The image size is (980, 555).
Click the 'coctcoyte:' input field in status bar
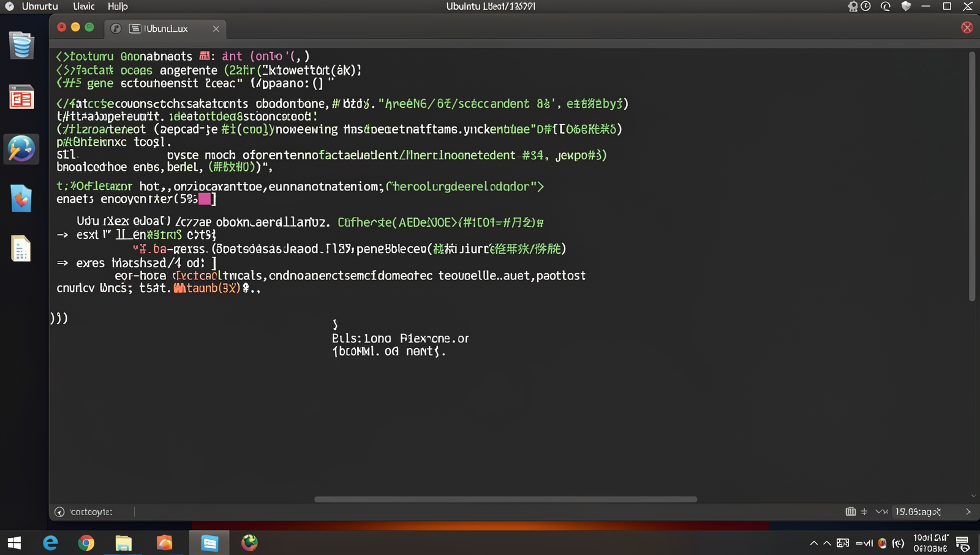pos(92,512)
